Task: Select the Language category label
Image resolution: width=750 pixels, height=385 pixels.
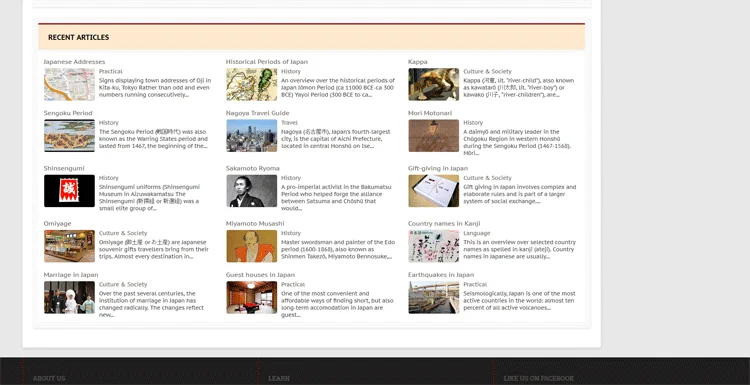Action: pos(476,233)
